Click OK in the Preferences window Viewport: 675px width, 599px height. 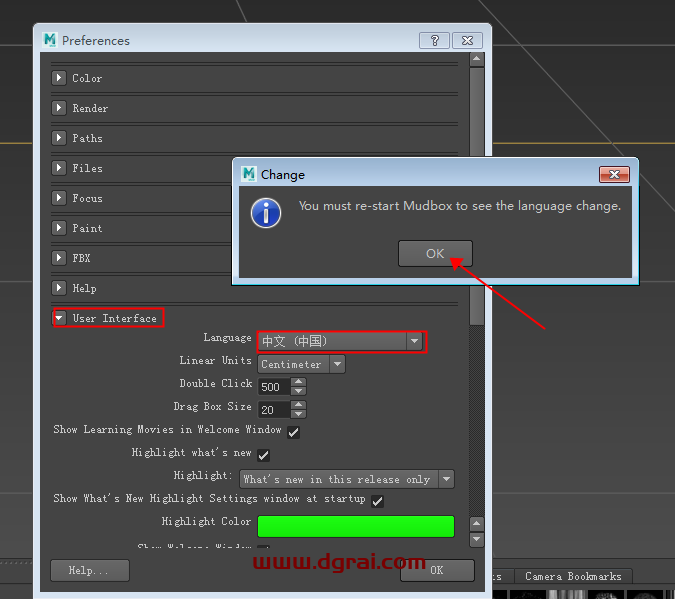pos(437,570)
